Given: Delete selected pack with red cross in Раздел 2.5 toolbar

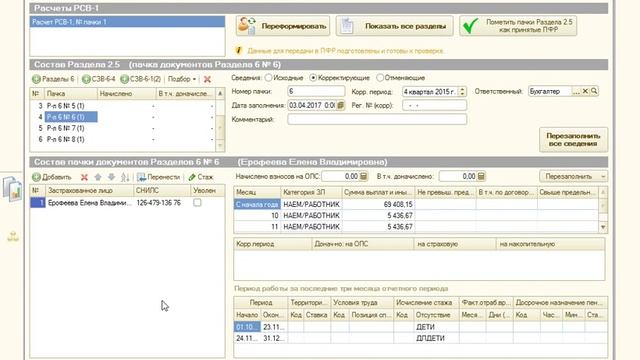Looking at the screenshot, I should coord(207,79).
